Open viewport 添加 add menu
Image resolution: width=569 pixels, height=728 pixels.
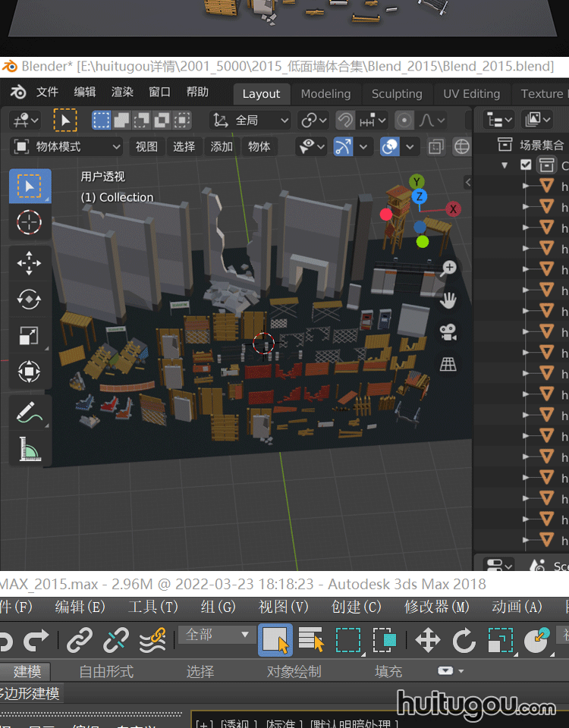click(222, 147)
